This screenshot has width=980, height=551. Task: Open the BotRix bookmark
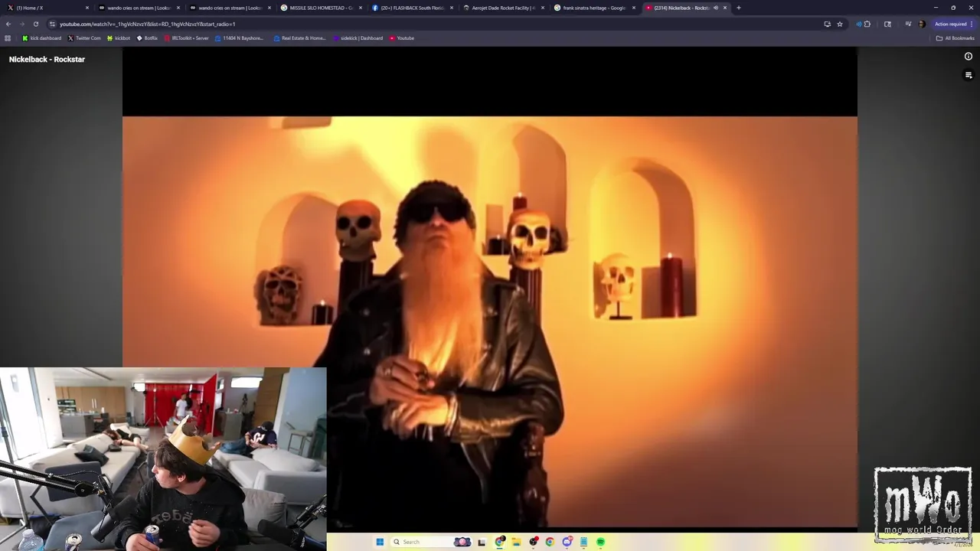coord(147,38)
